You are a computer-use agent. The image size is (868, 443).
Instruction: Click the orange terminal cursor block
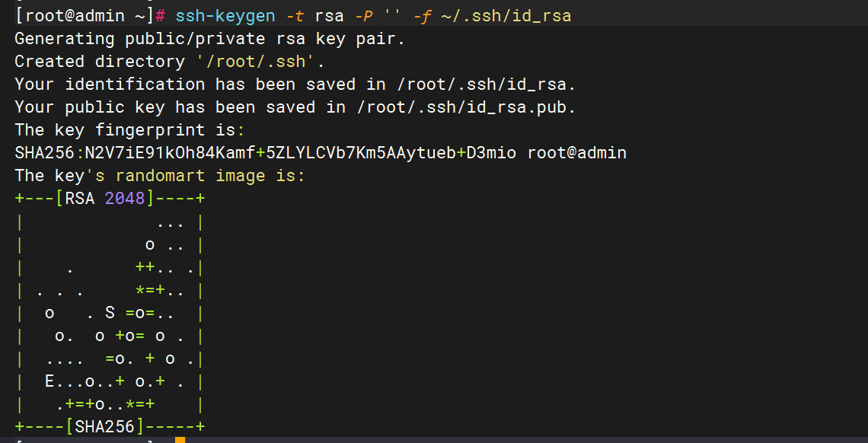tap(180, 440)
